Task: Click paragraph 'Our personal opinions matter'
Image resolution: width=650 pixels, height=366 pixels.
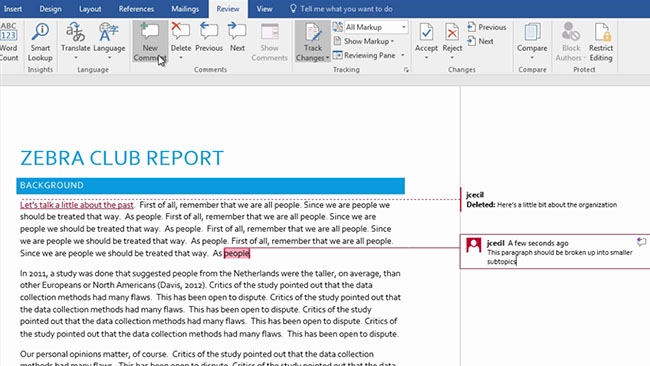Action: [x=209, y=359]
